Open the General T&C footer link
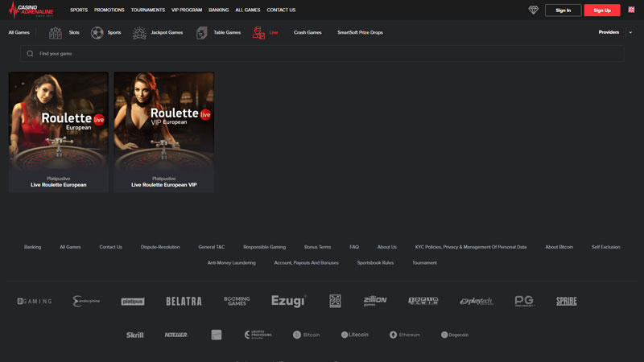This screenshot has width=644, height=362. (x=212, y=247)
